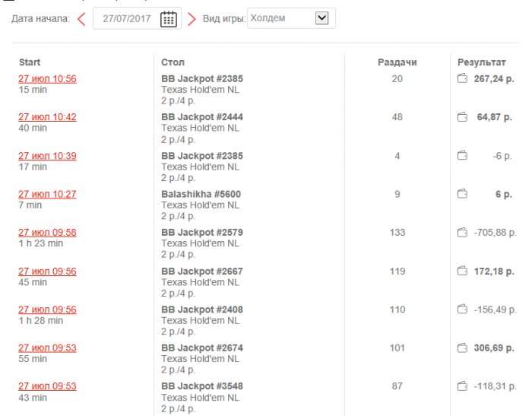
Task: Click wallet icon beside 267,24 р. result
Action: (461, 78)
